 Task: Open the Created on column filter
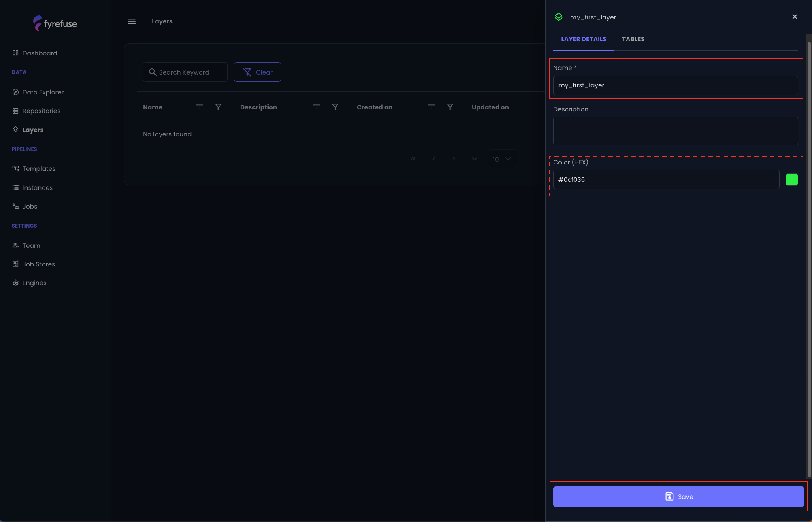coord(450,107)
